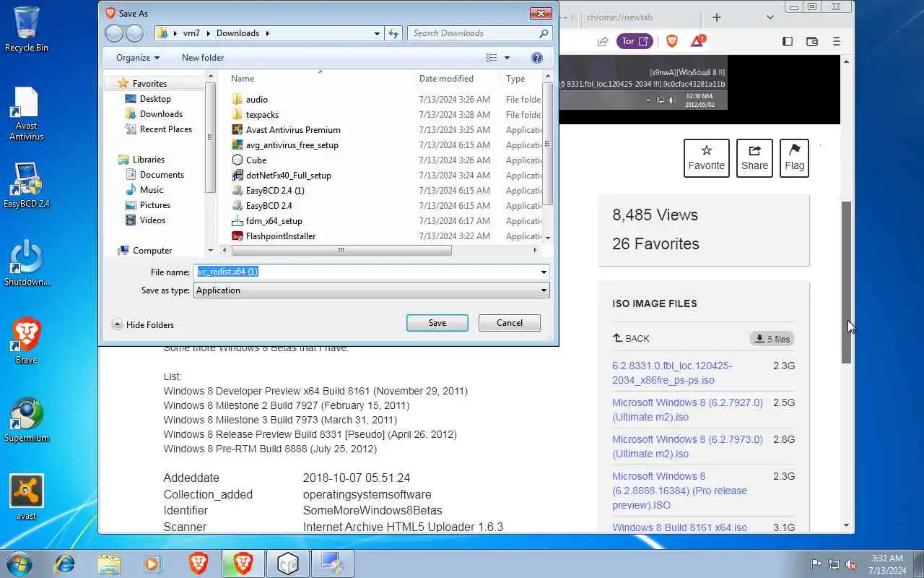The width and height of the screenshot is (924, 578).
Task: Open the Help icon in Save As toolbar
Action: coord(536,58)
